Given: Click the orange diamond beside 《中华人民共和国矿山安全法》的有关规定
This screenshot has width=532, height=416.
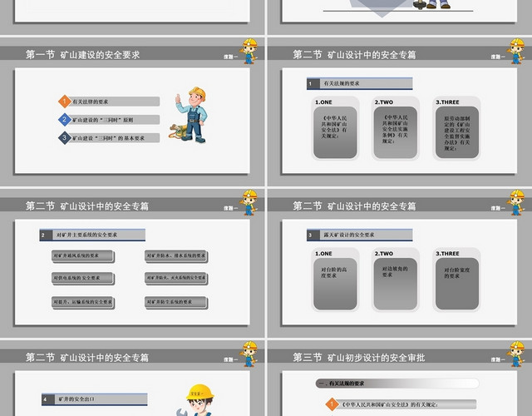Looking at the screenshot, I should point(332,404).
